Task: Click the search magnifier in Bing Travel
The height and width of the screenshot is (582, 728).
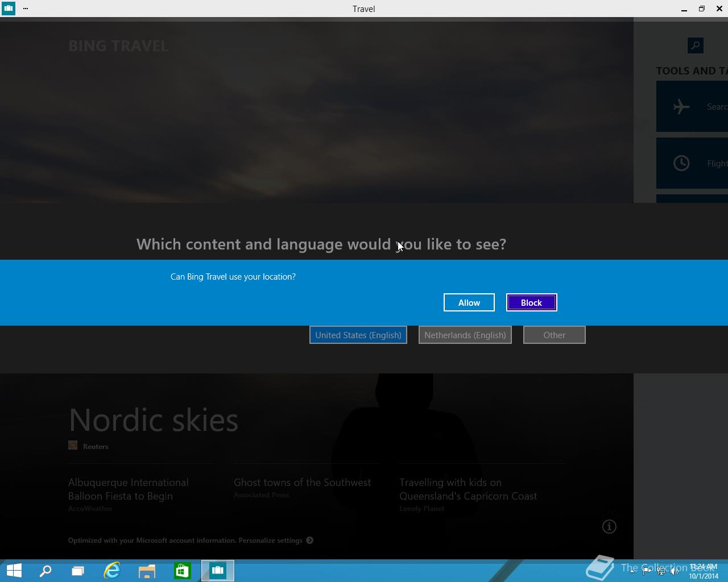Action: coord(696,45)
